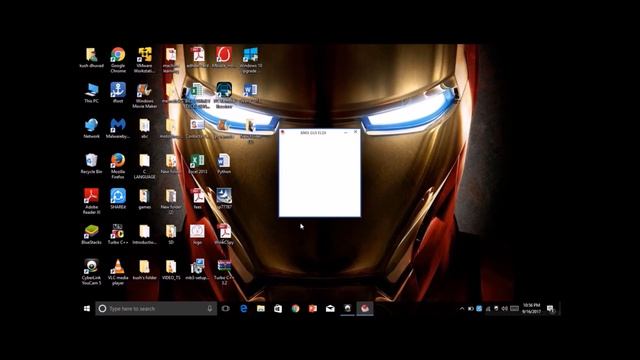Open Python Word document on desktop
This screenshot has height=360, width=640.
224,163
